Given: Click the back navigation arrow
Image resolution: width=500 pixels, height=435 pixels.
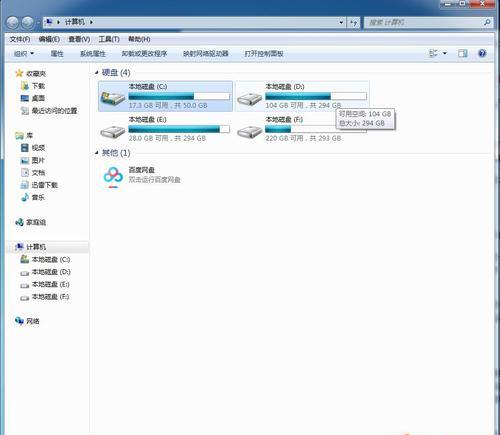Looking at the screenshot, I should [x=13, y=23].
